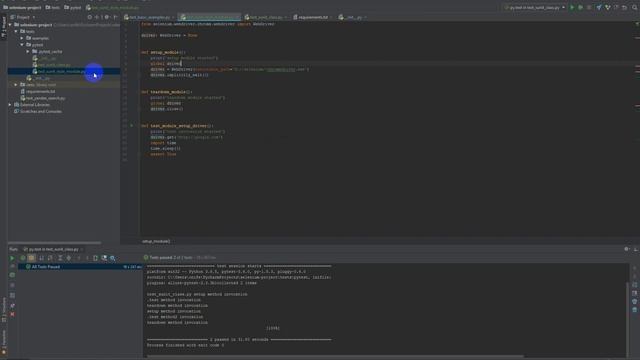The image size is (640, 360).
Task: Collapse all test results in Run toolbar
Action: click(x=69, y=258)
